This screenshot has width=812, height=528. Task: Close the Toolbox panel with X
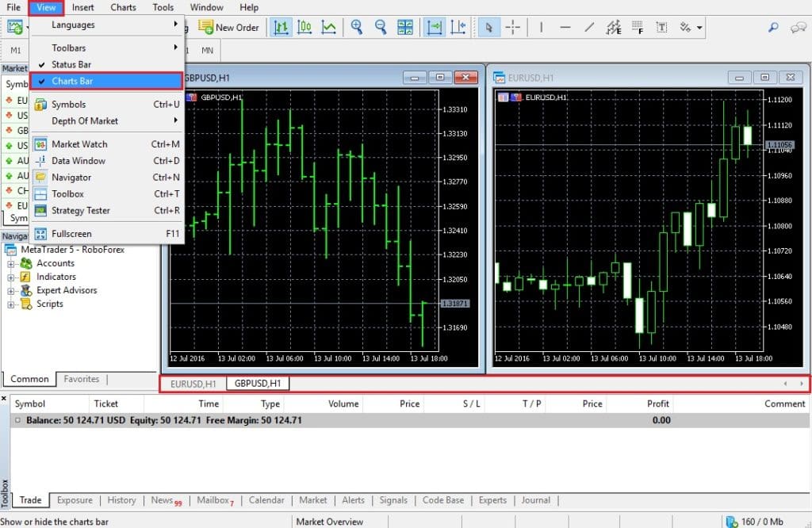point(4,399)
